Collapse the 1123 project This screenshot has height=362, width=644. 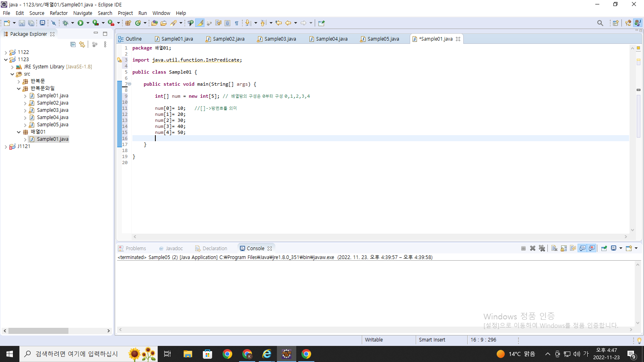tap(6, 60)
